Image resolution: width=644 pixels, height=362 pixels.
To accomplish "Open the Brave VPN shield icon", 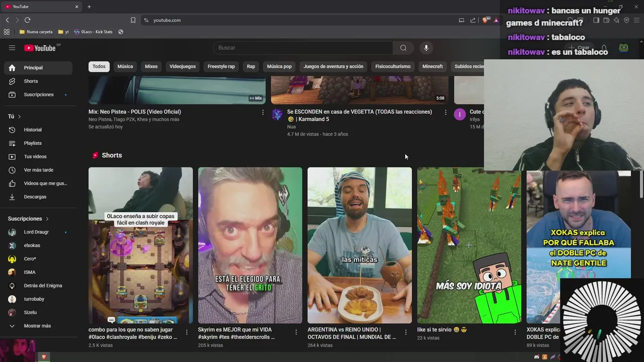I will [x=626, y=20].
